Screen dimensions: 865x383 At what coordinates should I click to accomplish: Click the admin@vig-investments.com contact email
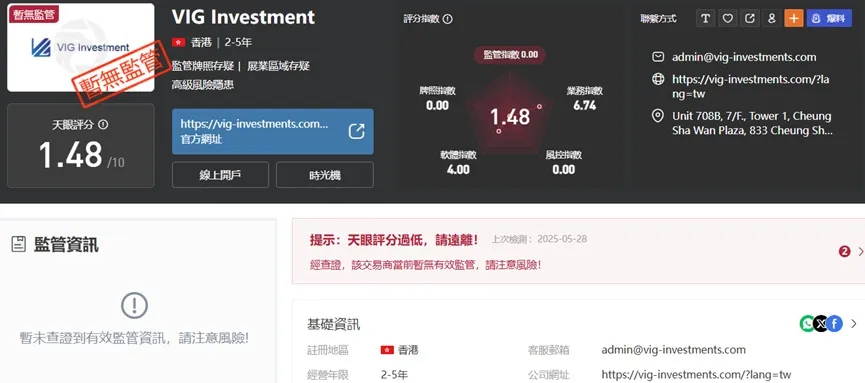tap(744, 57)
